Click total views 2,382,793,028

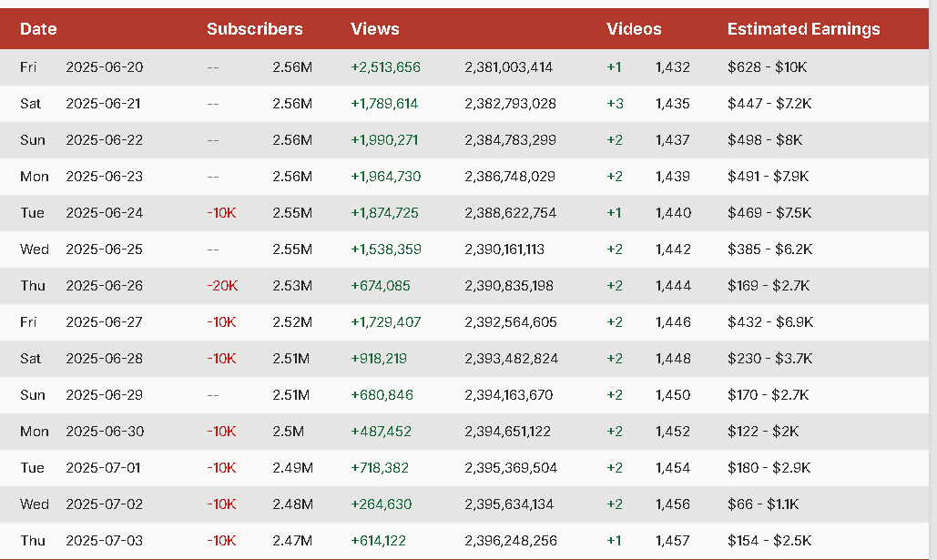pyautogui.click(x=510, y=104)
